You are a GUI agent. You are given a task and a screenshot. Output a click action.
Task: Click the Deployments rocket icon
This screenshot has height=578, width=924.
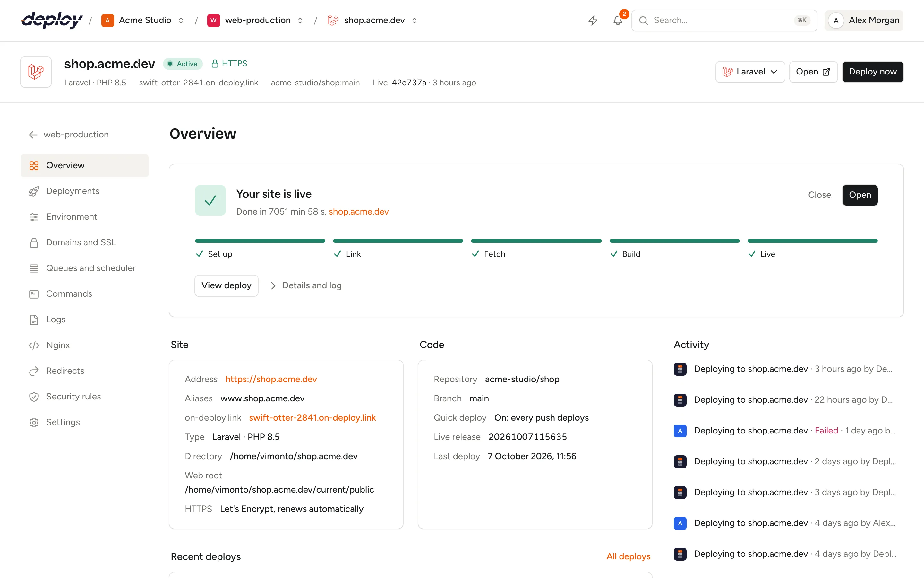click(x=34, y=191)
